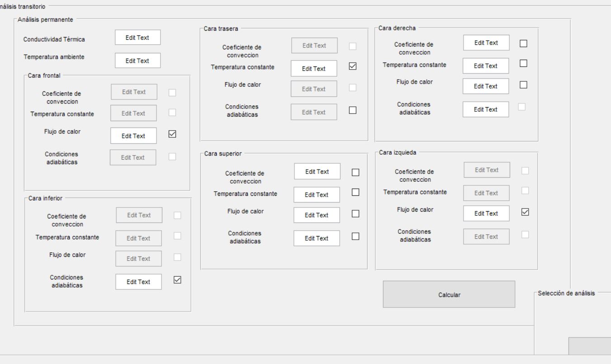Click Condiciones adiabáticas field in Cara frontal
The image size is (611, 364).
click(133, 157)
